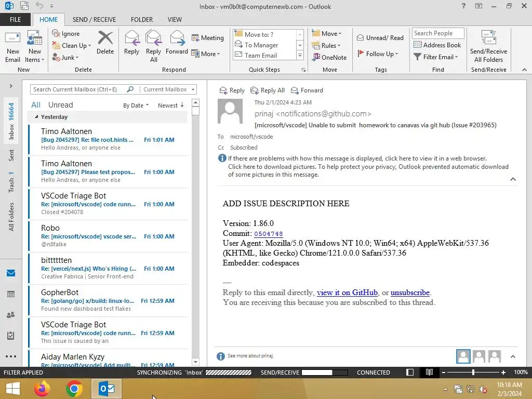Toggle Newest sort order

pyautogui.click(x=170, y=105)
